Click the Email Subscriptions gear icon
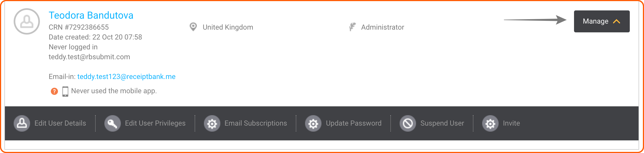This screenshot has width=644, height=153. 212,123
